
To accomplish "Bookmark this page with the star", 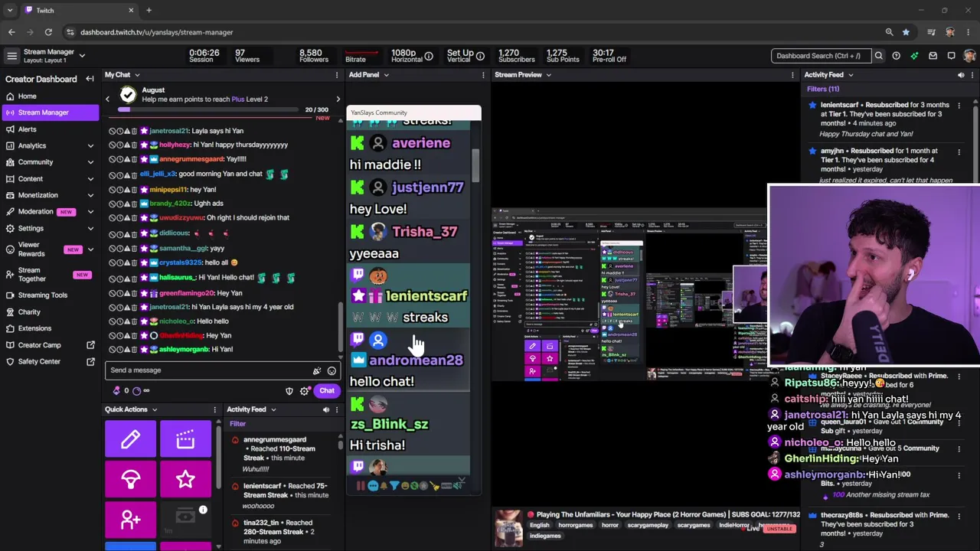I will point(906,32).
